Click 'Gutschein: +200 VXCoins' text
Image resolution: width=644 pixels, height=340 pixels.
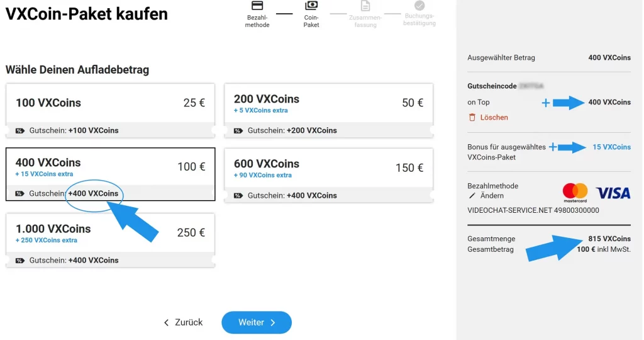(x=292, y=131)
